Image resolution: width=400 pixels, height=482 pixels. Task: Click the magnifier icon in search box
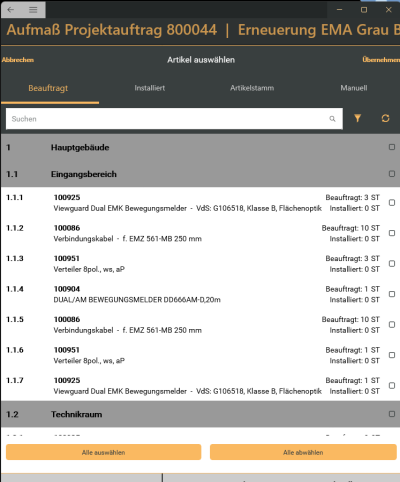click(332, 119)
